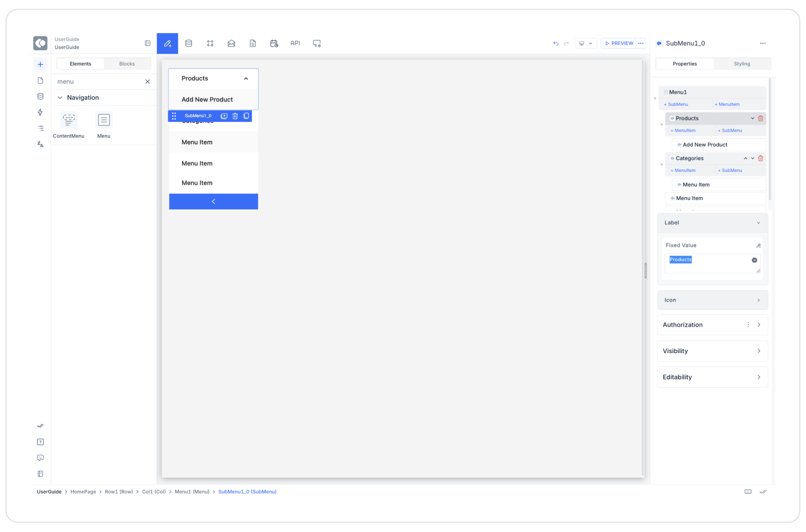Duplicate SubMenu1_0 with the copy icon
This screenshot has width=806, height=532.
pos(246,116)
